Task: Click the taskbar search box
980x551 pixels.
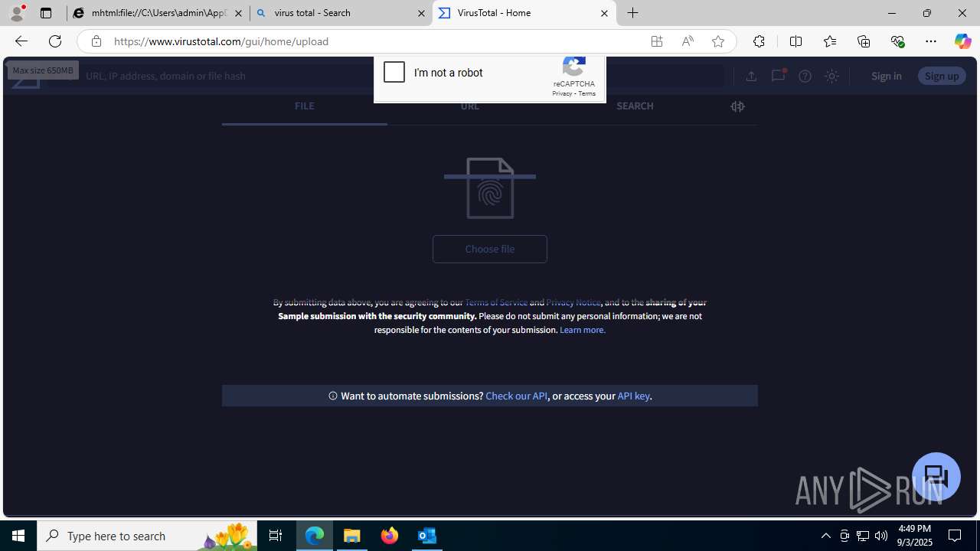Action: (x=147, y=536)
